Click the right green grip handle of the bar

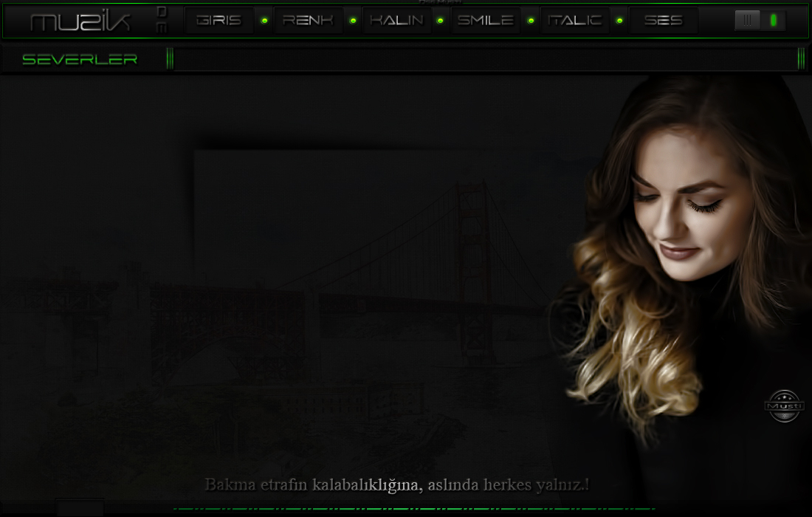(x=802, y=58)
